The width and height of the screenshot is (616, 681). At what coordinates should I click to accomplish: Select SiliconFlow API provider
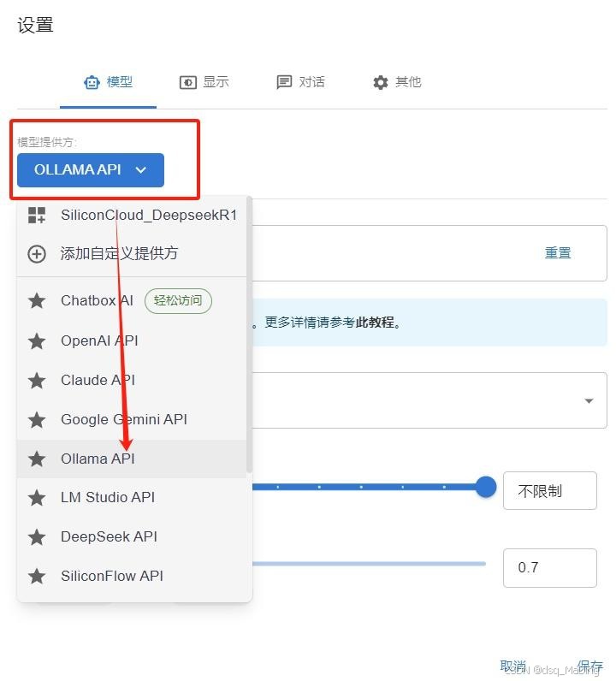point(132,576)
